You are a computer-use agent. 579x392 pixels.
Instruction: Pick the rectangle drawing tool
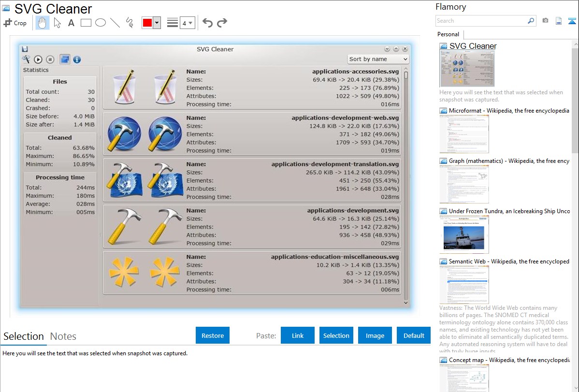pos(86,23)
